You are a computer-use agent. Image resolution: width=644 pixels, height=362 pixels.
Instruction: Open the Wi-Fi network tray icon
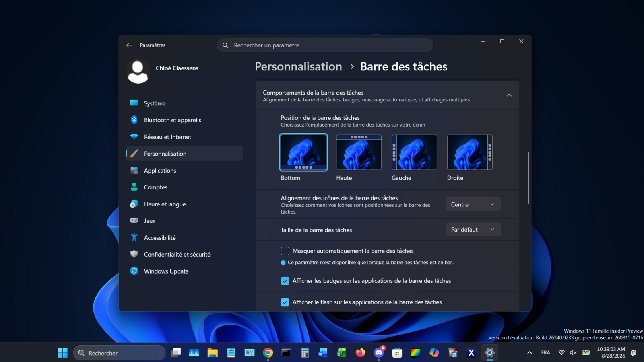[561, 353]
